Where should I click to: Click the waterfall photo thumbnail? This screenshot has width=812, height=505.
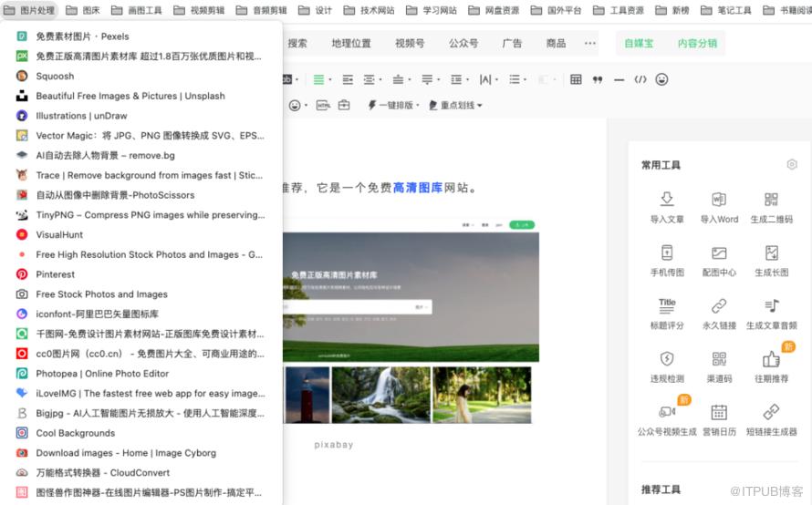380,395
